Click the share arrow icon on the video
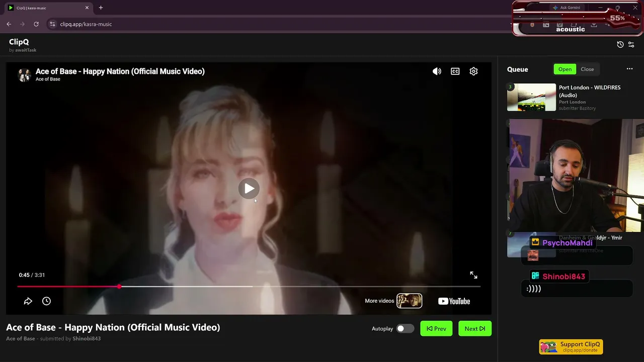 (x=28, y=301)
